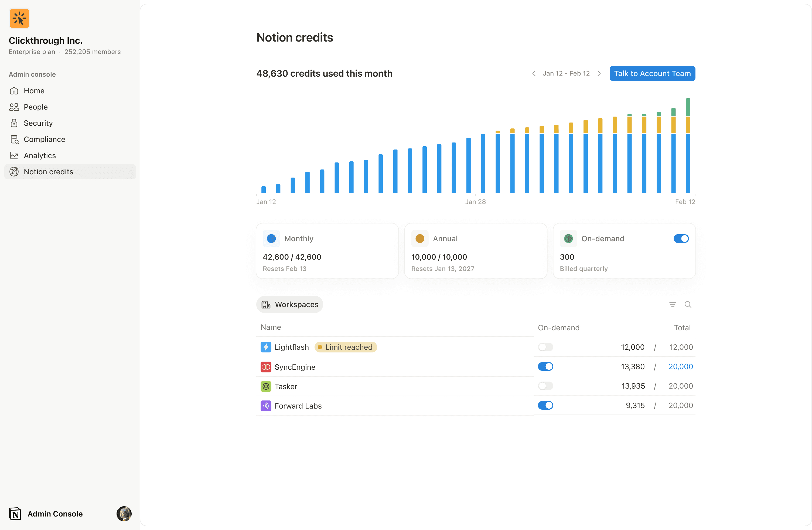Click the Resets Jan 13, 2027 text
Screen dimensions: 812x530
(443, 269)
